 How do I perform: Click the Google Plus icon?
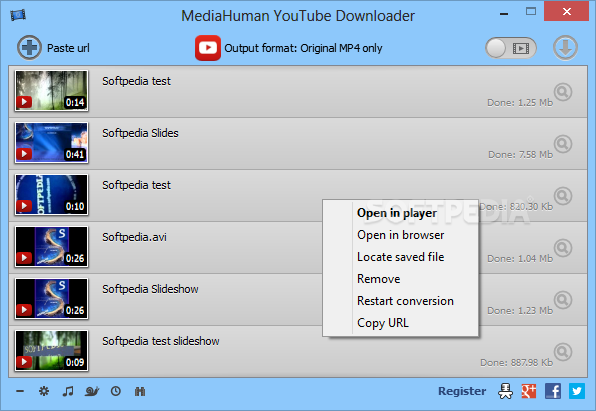point(529,391)
